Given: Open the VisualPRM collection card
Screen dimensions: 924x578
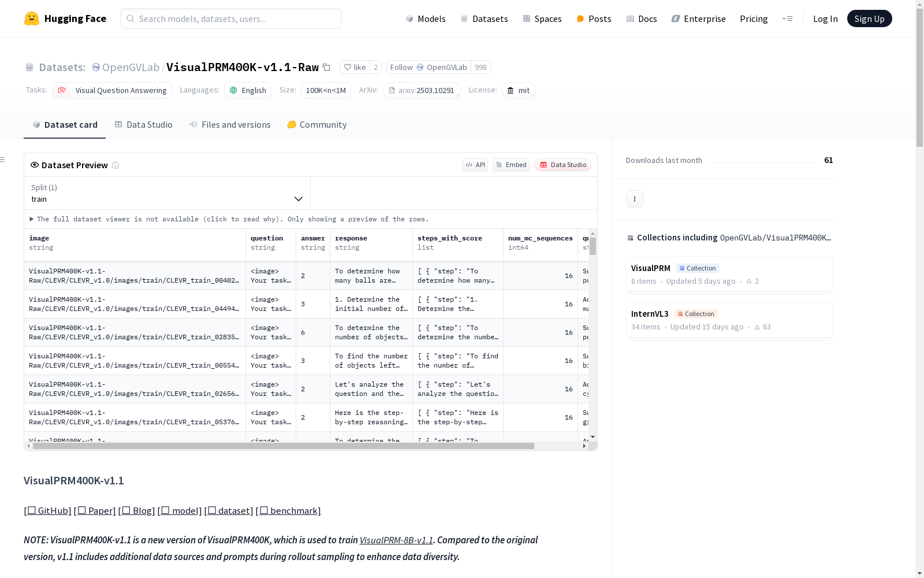Looking at the screenshot, I should [729, 274].
